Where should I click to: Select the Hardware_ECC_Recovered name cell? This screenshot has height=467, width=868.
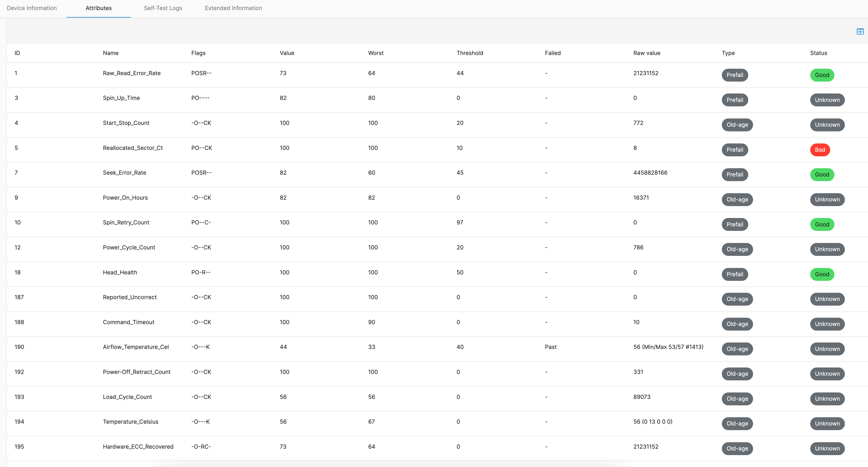click(x=138, y=446)
